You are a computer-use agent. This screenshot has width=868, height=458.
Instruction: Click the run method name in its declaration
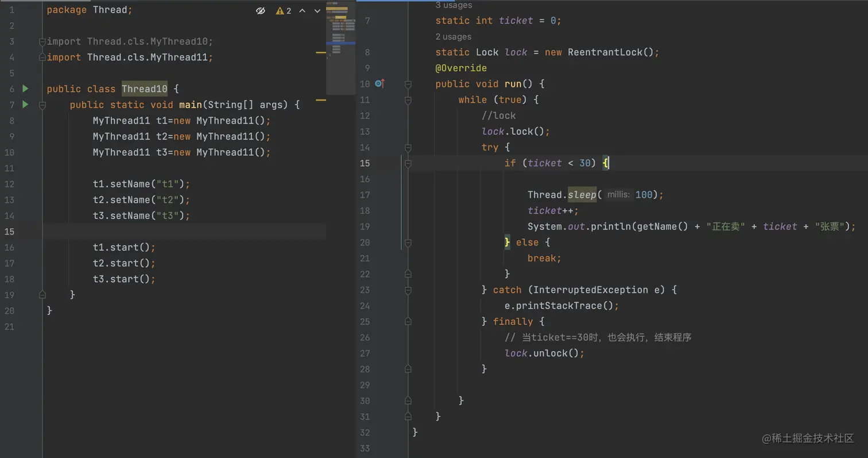(x=513, y=84)
